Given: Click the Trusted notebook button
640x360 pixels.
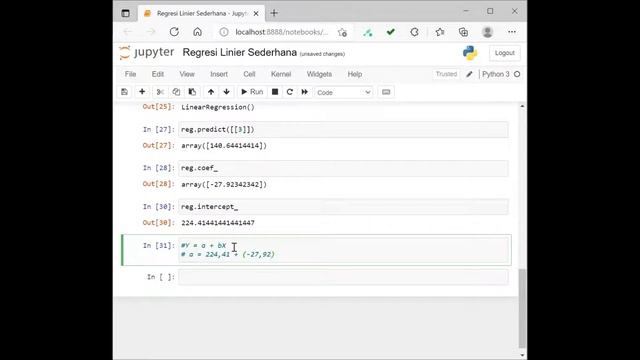Looking at the screenshot, I should [x=446, y=74].
